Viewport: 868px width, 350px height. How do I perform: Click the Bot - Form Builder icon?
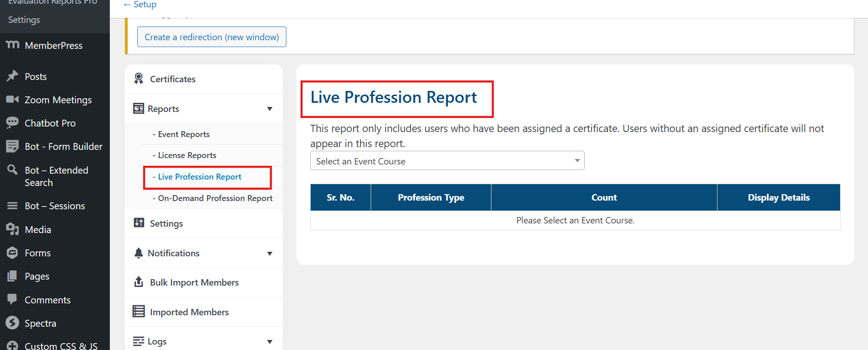(12, 146)
